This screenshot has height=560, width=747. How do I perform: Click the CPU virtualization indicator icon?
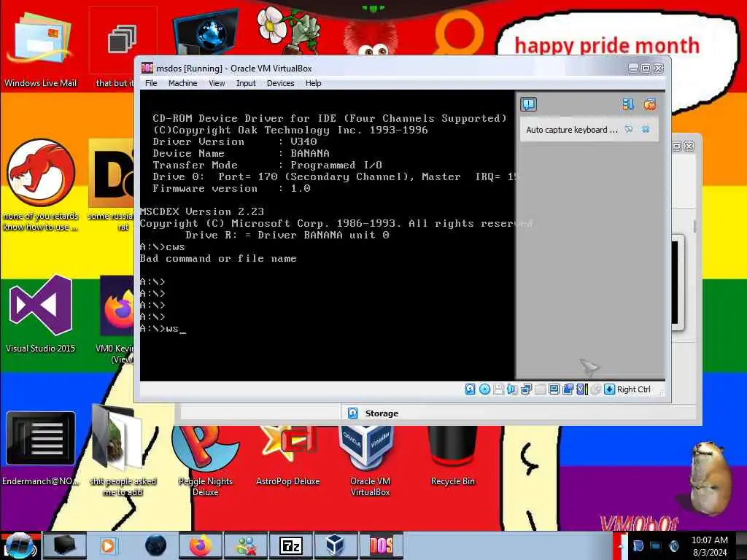tap(581, 389)
